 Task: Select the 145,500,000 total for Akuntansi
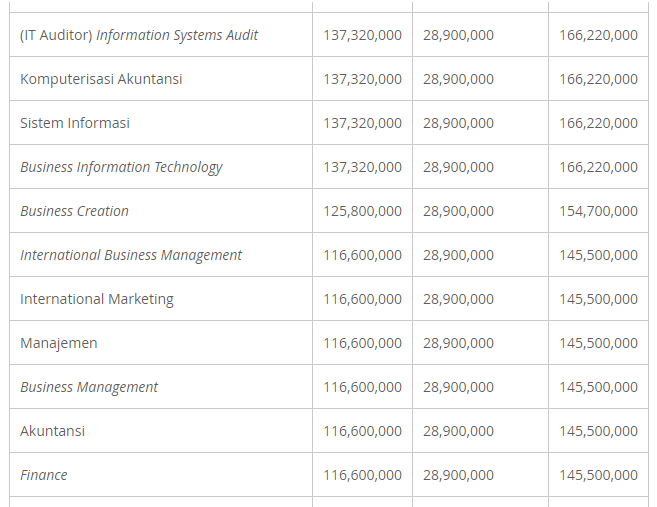point(598,431)
